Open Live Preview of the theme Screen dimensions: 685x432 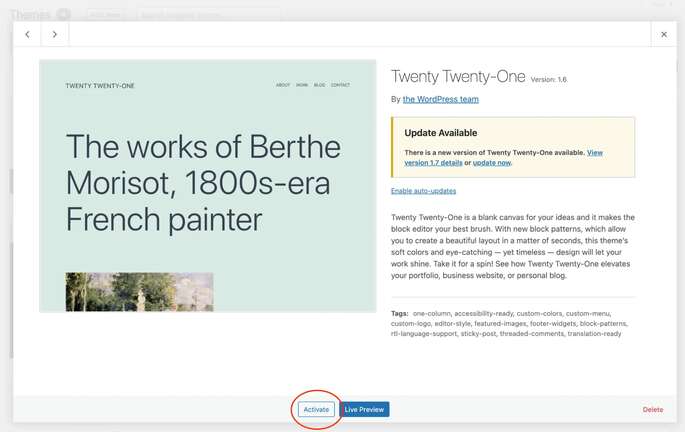tap(364, 409)
